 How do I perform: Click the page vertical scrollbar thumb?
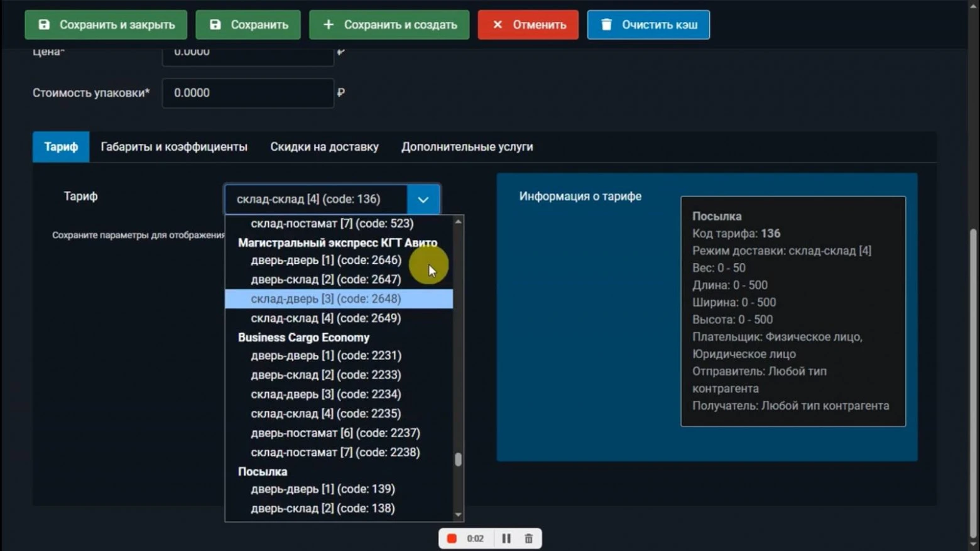click(974, 382)
